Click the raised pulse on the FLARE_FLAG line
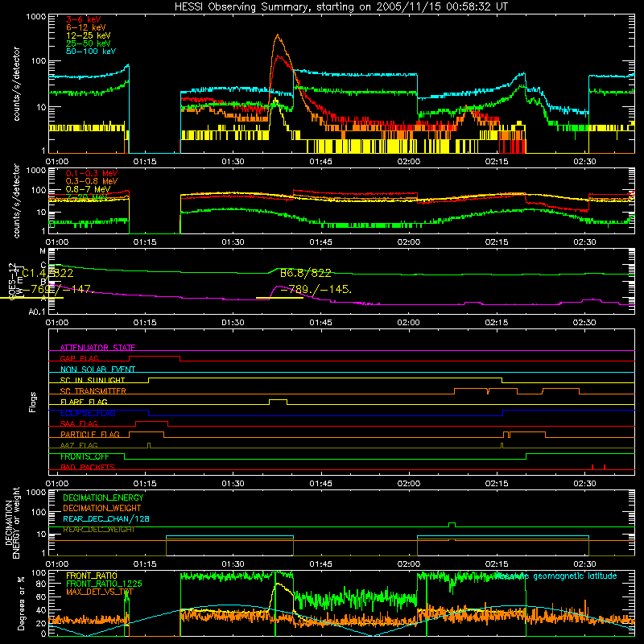The width and height of the screenshot is (644, 644). [278, 401]
